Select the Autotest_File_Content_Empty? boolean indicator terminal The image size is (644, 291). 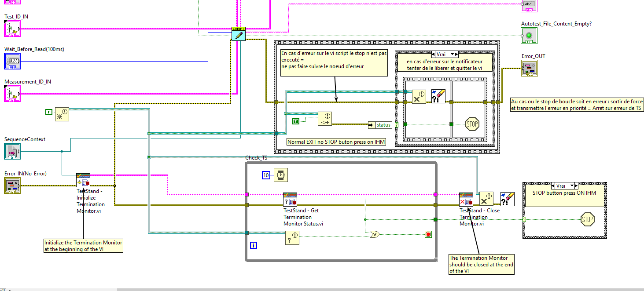(529, 36)
